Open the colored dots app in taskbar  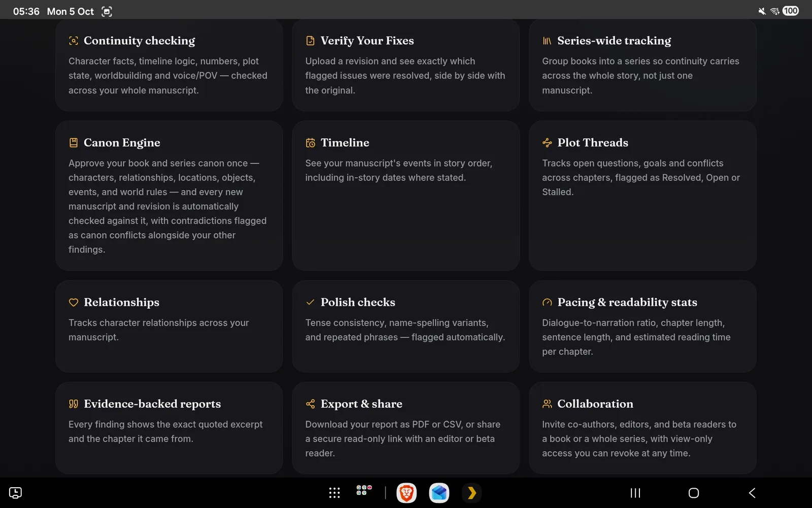(364, 490)
